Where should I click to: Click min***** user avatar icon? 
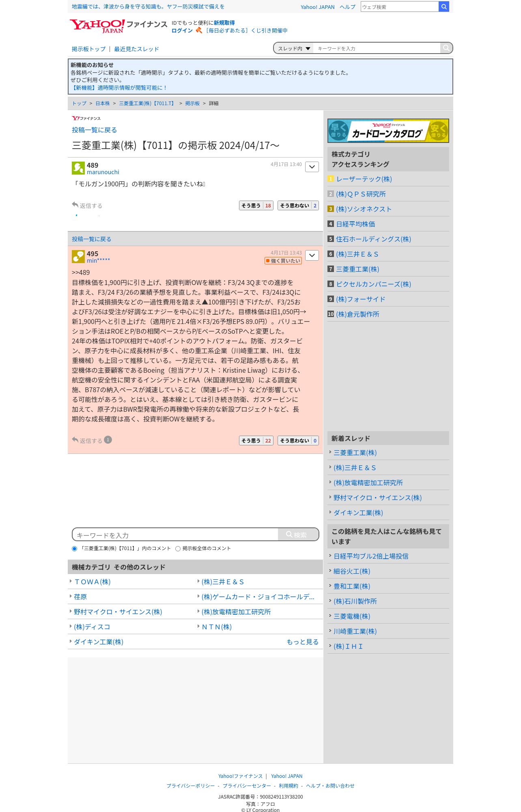(x=78, y=256)
